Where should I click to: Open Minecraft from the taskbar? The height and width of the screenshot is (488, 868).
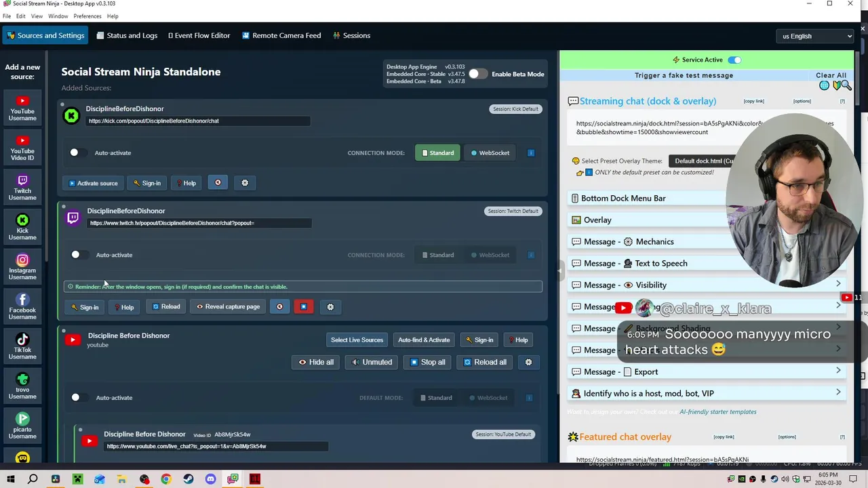coord(77,479)
